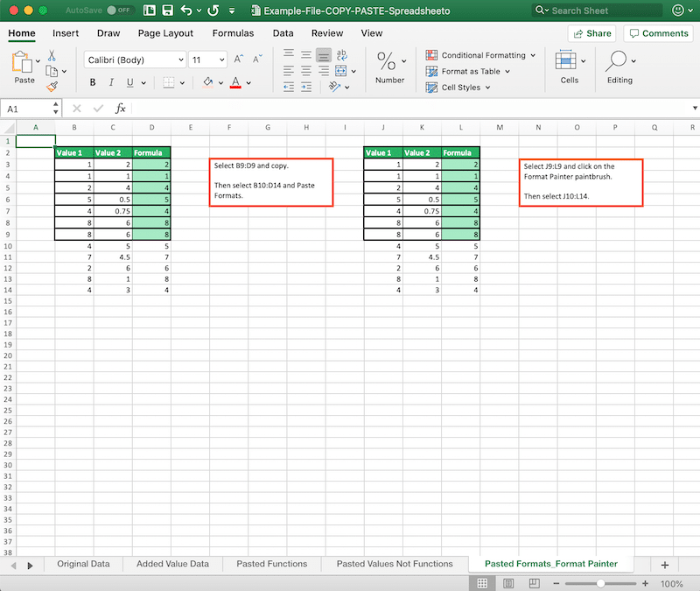Expand the formula bar chevron
The width and height of the screenshot is (700, 591).
[695, 108]
